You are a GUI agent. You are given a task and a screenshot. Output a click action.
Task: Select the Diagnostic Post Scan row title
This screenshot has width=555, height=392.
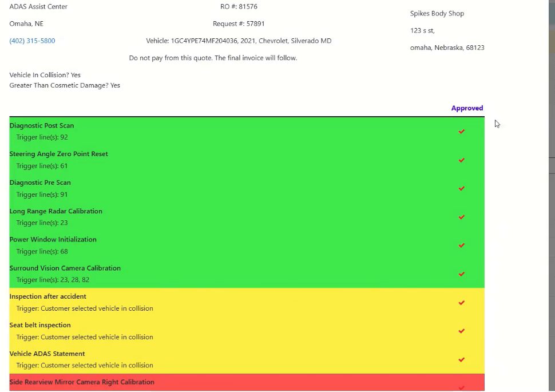click(x=42, y=125)
